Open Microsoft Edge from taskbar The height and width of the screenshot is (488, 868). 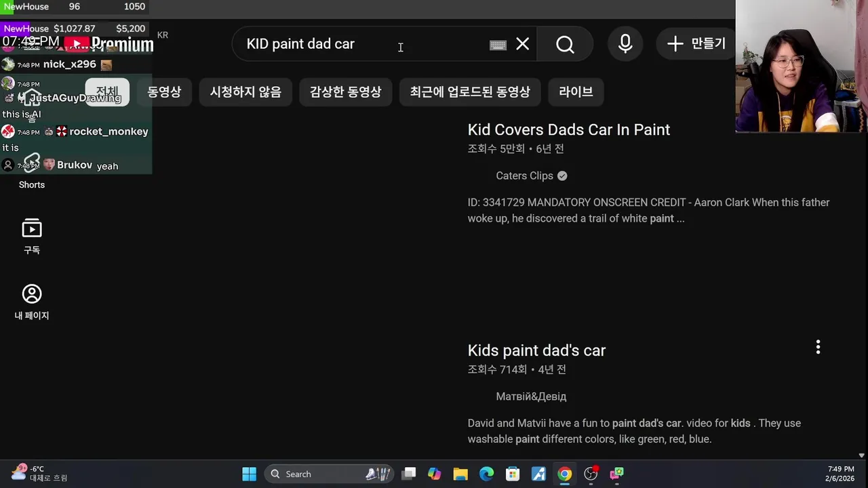point(487,474)
